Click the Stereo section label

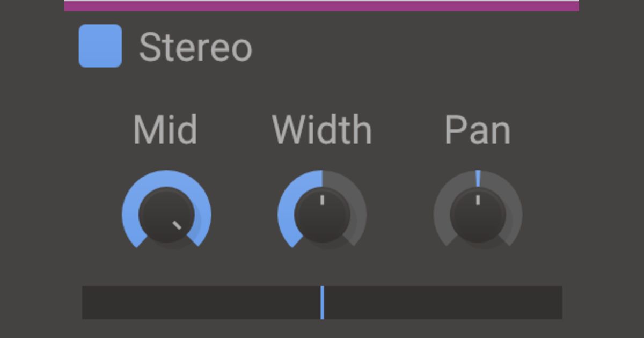[195, 48]
